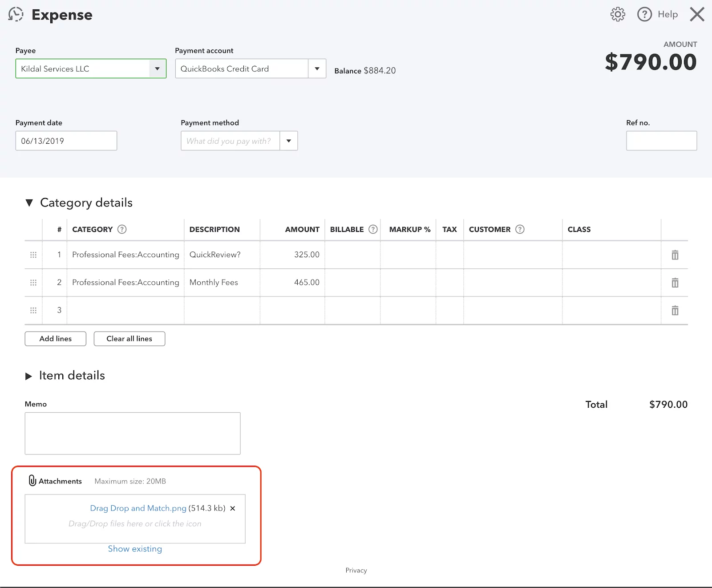Click the Attachments paperclip icon
This screenshot has width=712, height=588.
coord(31,481)
